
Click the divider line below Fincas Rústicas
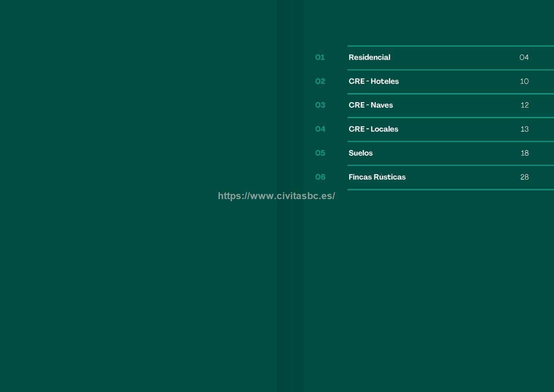pos(450,189)
